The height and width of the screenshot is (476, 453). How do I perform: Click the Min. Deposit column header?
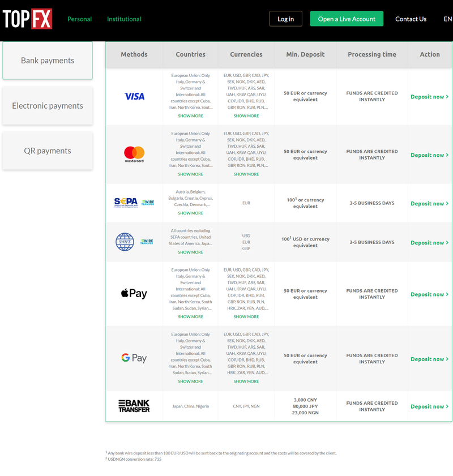point(305,54)
